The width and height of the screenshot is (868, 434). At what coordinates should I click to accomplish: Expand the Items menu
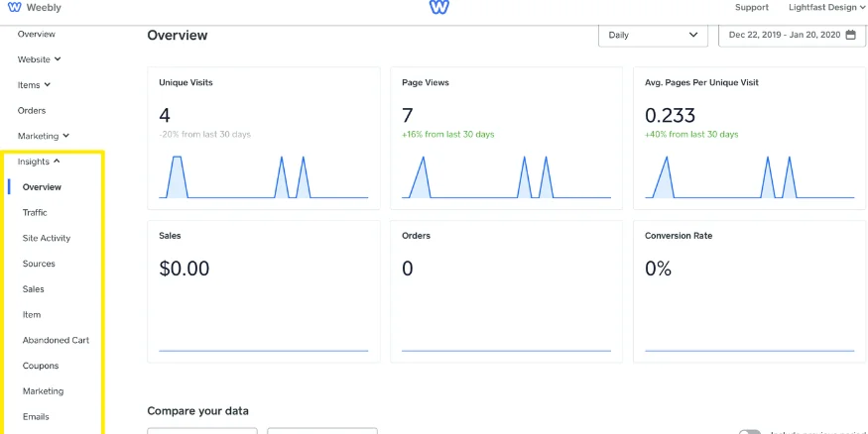pos(34,85)
